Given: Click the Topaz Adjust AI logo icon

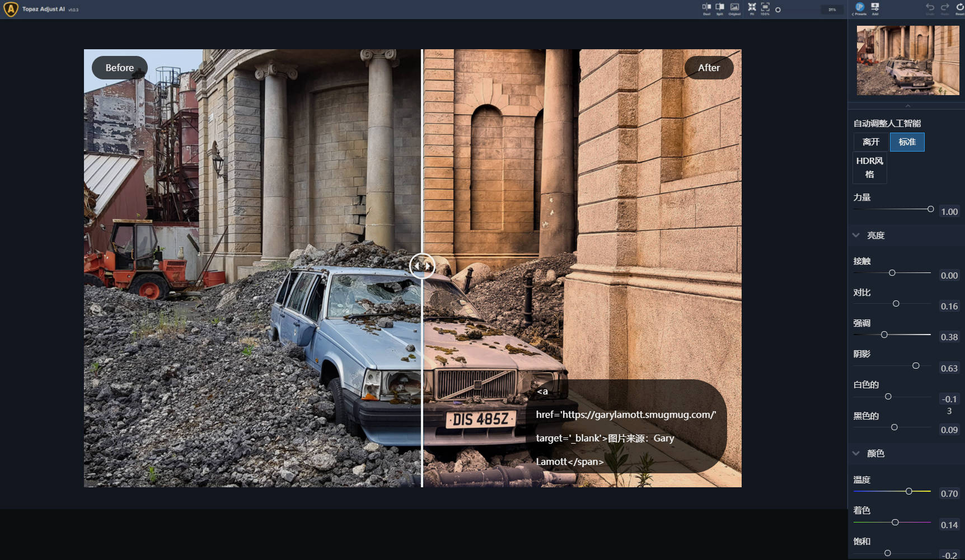Looking at the screenshot, I should tap(11, 9).
